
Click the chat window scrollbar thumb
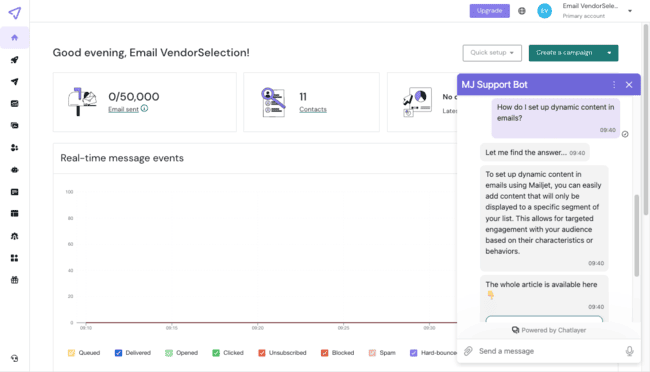tap(637, 236)
